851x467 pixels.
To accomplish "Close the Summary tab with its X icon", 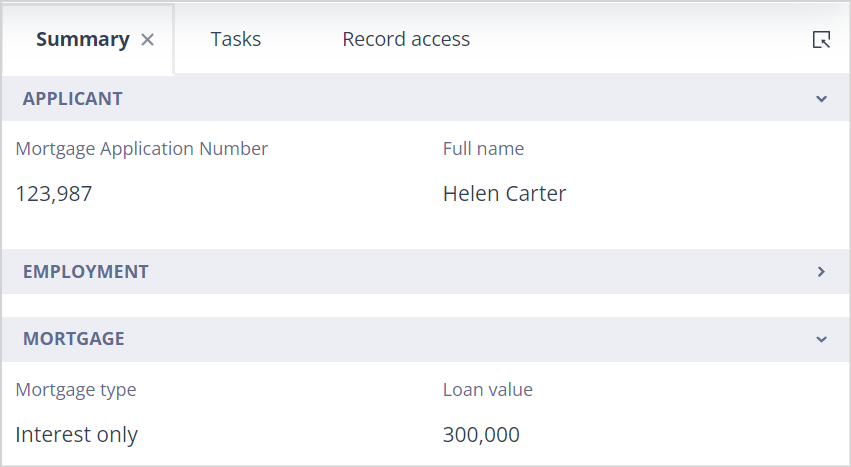I will point(148,40).
